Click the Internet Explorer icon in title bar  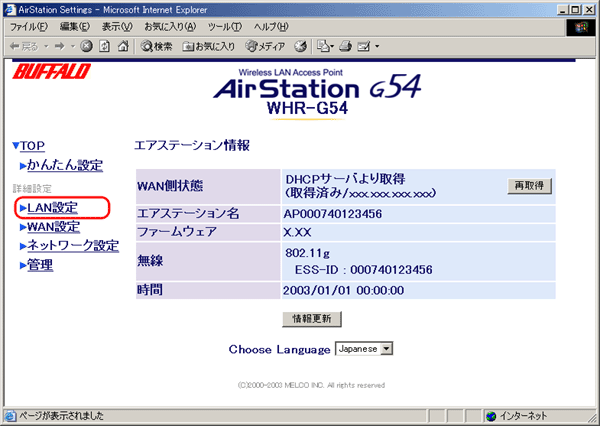tap(10, 10)
